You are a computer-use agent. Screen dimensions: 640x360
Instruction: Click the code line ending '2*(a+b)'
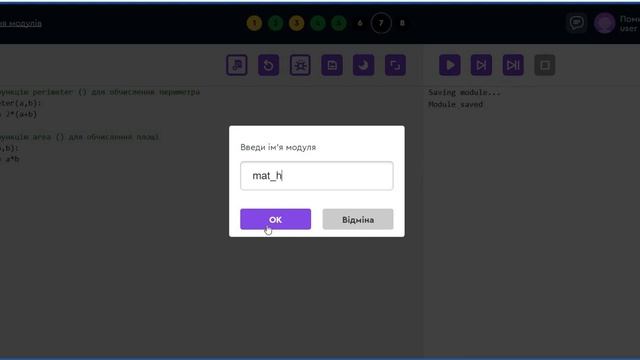point(18,115)
